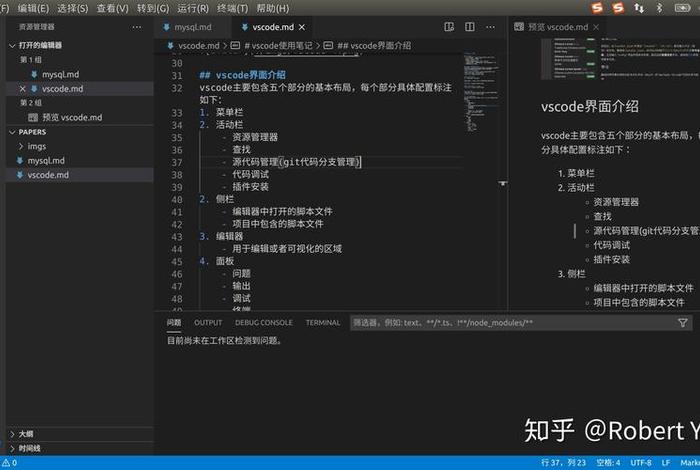Open the 运行(R) menu
Screen dimensions: 700x470
[x=193, y=8]
